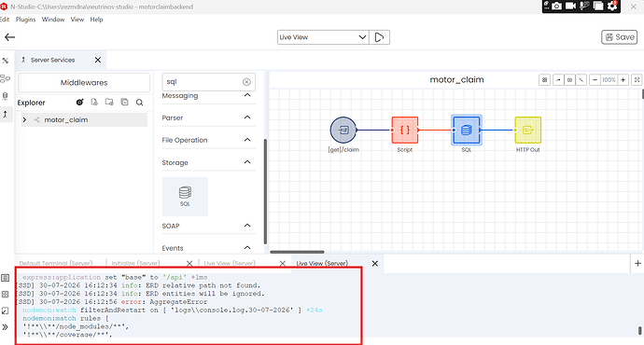
Task: Click the node palette vertical scrollbar
Action: coord(265,191)
